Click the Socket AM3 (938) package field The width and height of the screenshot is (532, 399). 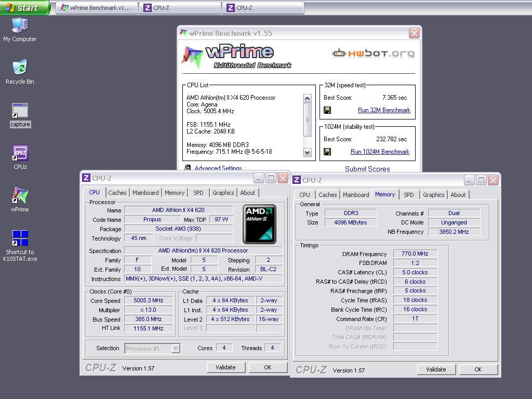178,229
